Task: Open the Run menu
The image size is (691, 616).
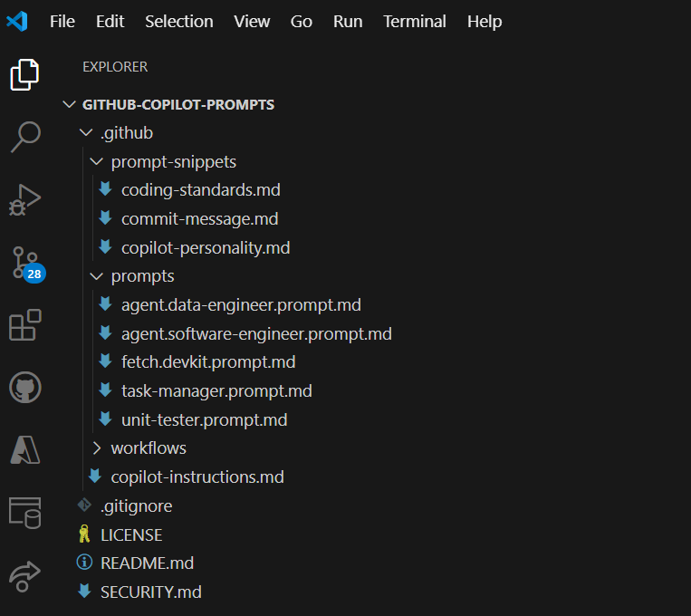Action: tap(348, 21)
